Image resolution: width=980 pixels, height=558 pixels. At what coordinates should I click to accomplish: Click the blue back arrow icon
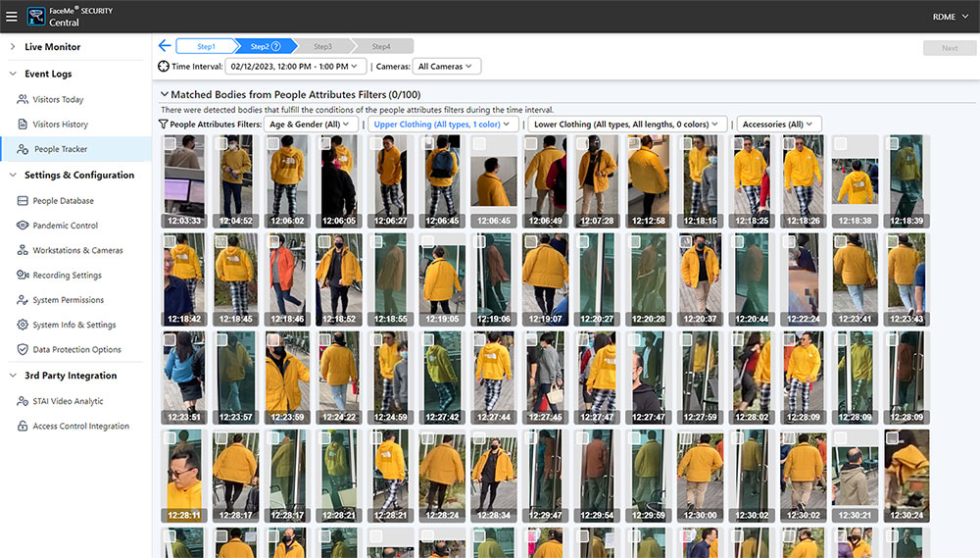(165, 46)
